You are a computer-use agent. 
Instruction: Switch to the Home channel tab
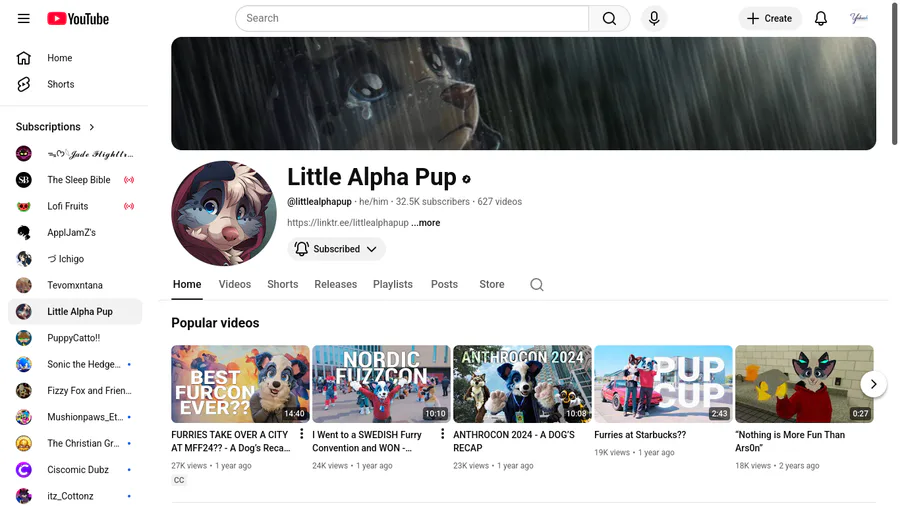(187, 285)
